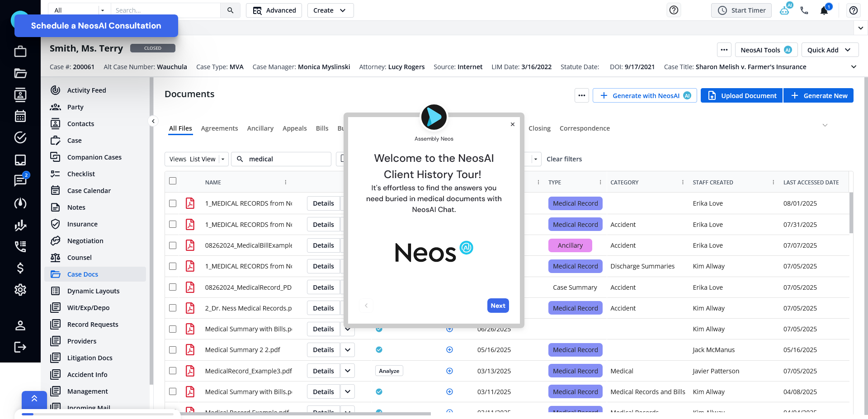Tick the checkbox for 2_Dr. Ness Medical Records.pdf

tap(172, 308)
